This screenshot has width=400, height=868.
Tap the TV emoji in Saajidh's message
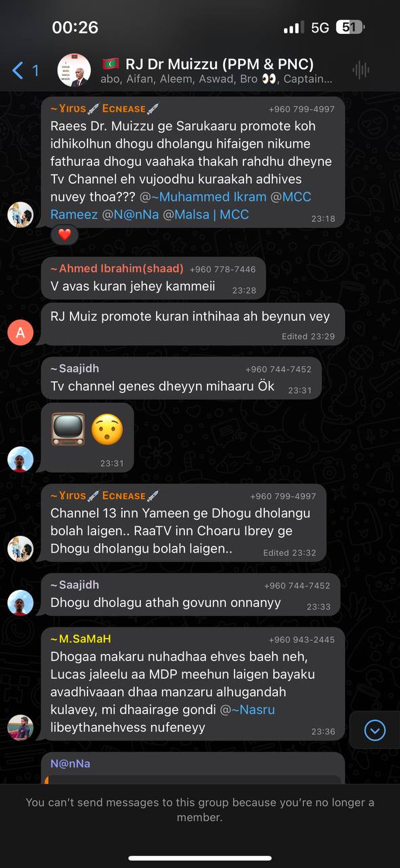[x=68, y=429]
